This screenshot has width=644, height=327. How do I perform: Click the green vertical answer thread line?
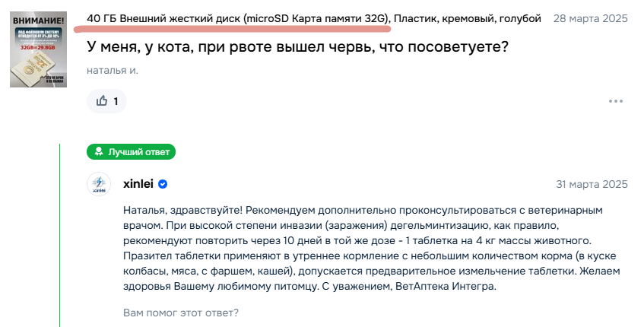coord(59,236)
